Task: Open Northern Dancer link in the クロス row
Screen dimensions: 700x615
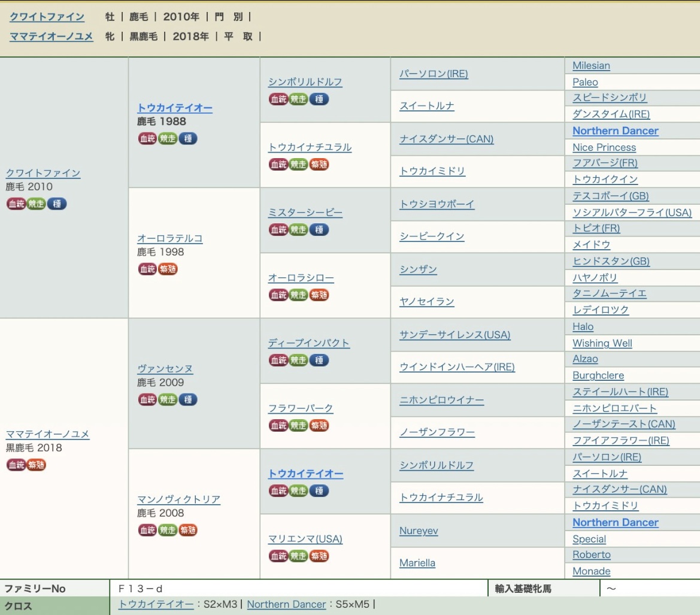Action: coord(286,604)
